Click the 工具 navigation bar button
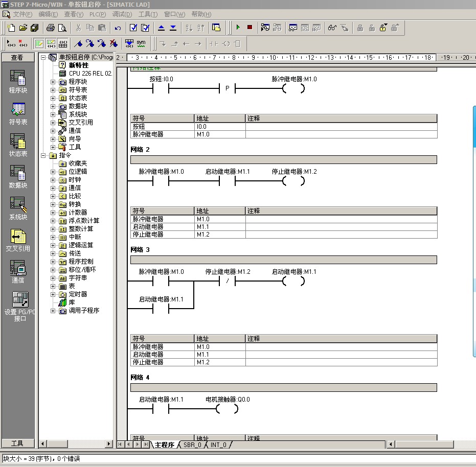Viewport: 476px width, 467px height. click(17, 443)
